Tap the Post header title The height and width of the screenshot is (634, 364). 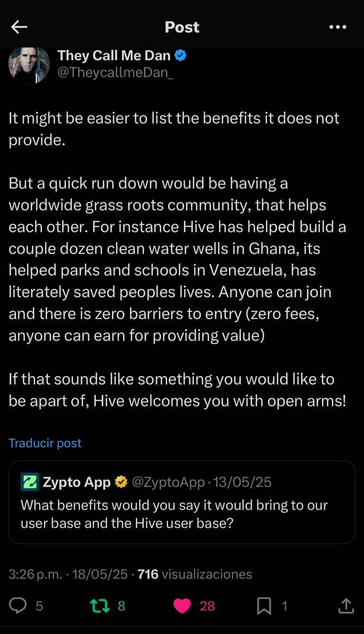(182, 28)
